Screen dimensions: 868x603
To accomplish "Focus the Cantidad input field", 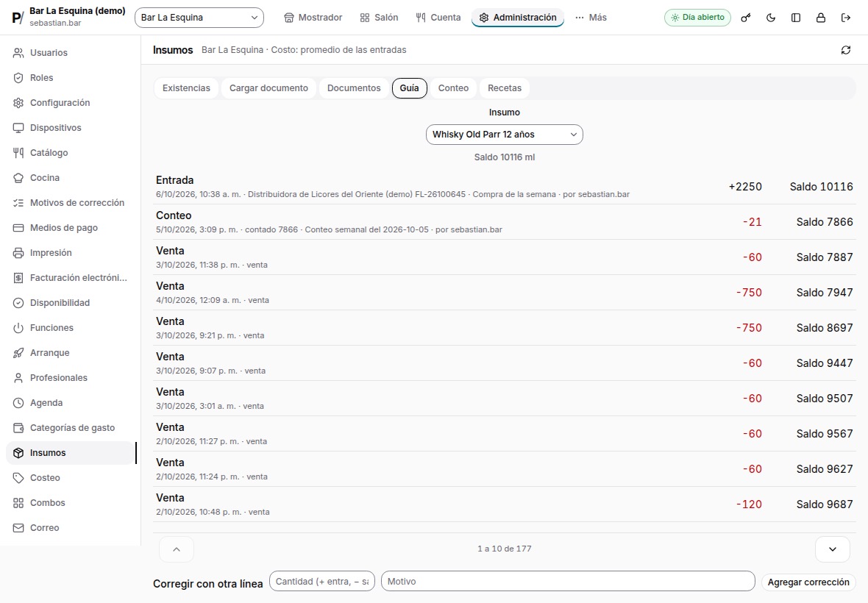I will point(322,582).
